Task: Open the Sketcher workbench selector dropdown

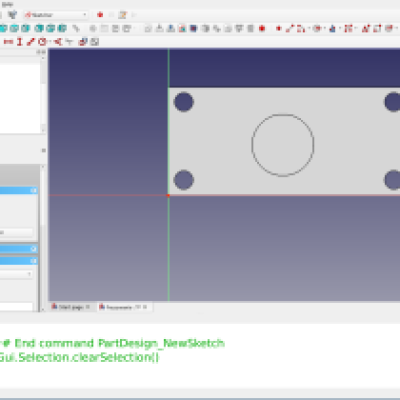Action: [56, 15]
